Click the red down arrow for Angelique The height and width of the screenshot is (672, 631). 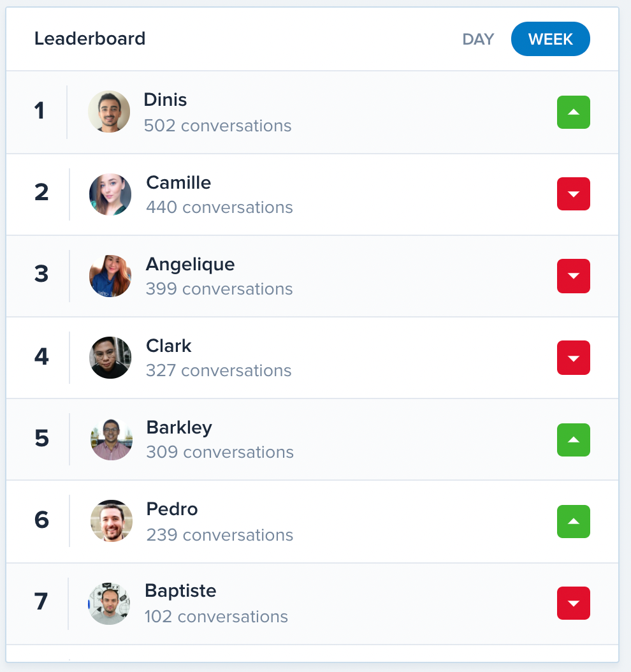573,276
